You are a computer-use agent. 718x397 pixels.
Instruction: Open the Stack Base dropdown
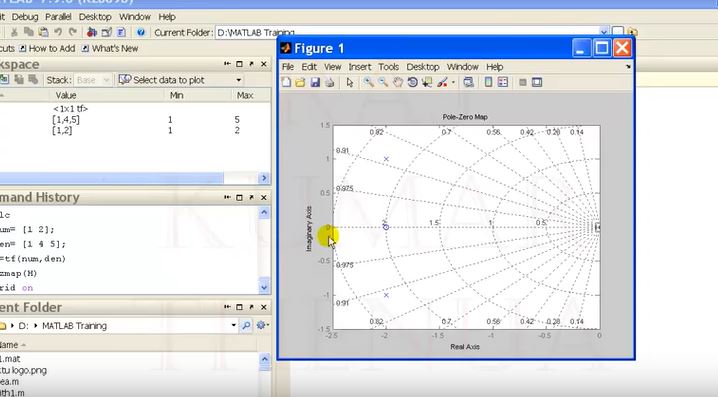pos(92,80)
